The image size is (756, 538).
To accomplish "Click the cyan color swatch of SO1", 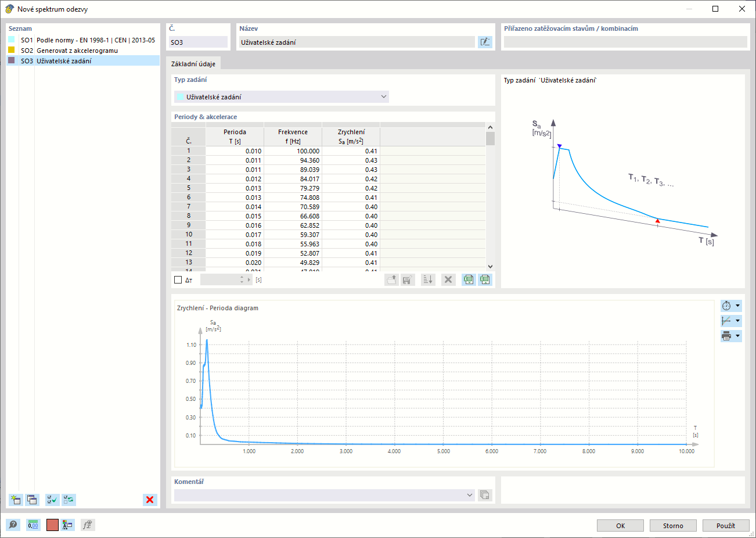I will pyautogui.click(x=12, y=40).
